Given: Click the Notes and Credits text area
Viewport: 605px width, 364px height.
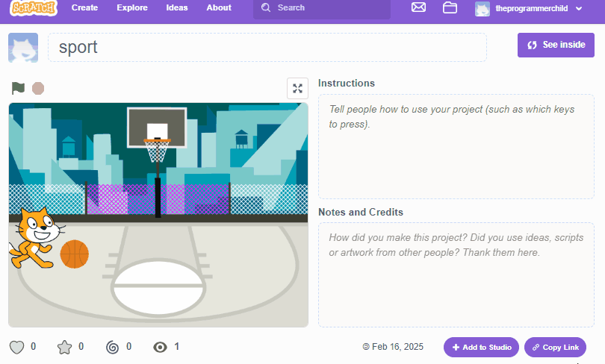Looking at the screenshot, I should coord(456,274).
